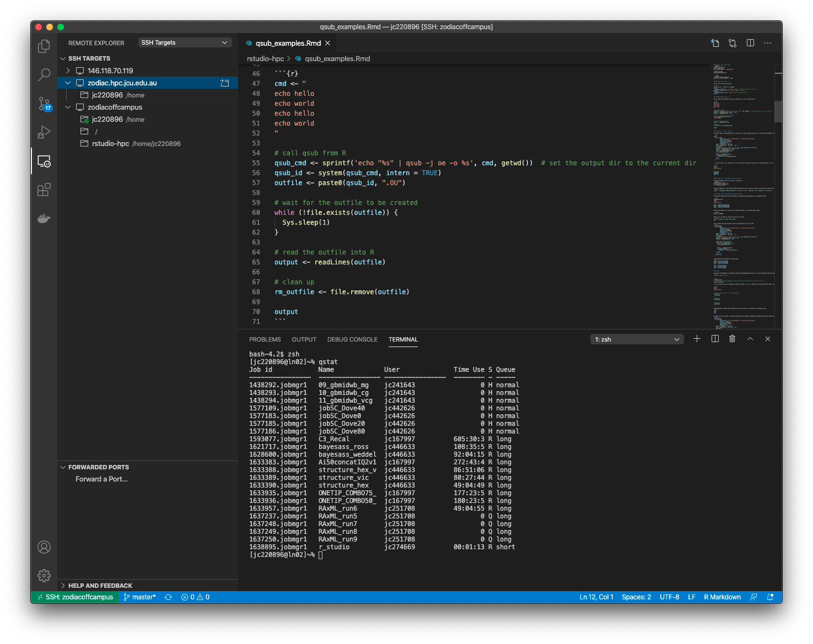Open the editor More Actions menu

(x=768, y=43)
